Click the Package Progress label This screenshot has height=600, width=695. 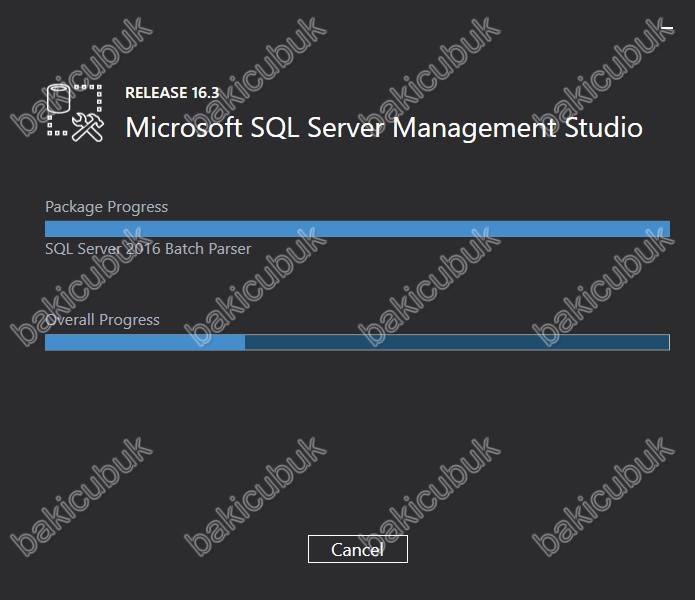106,207
